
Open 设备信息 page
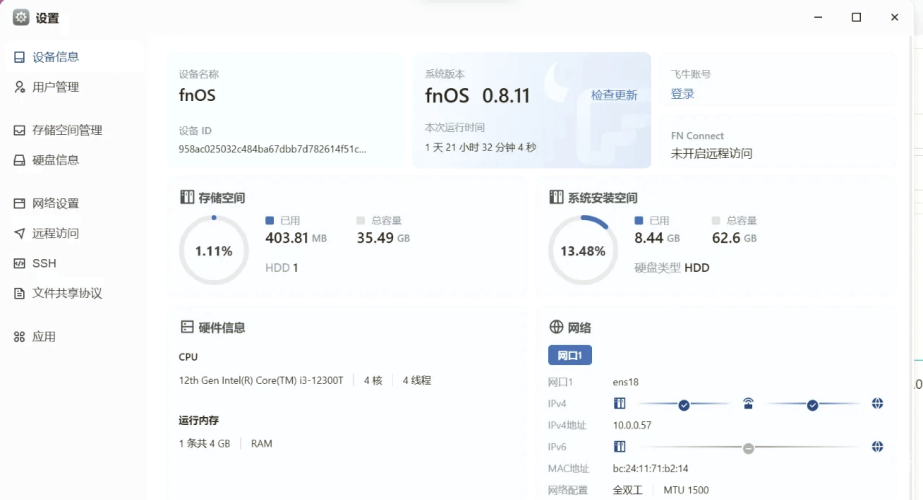pyautogui.click(x=74, y=57)
